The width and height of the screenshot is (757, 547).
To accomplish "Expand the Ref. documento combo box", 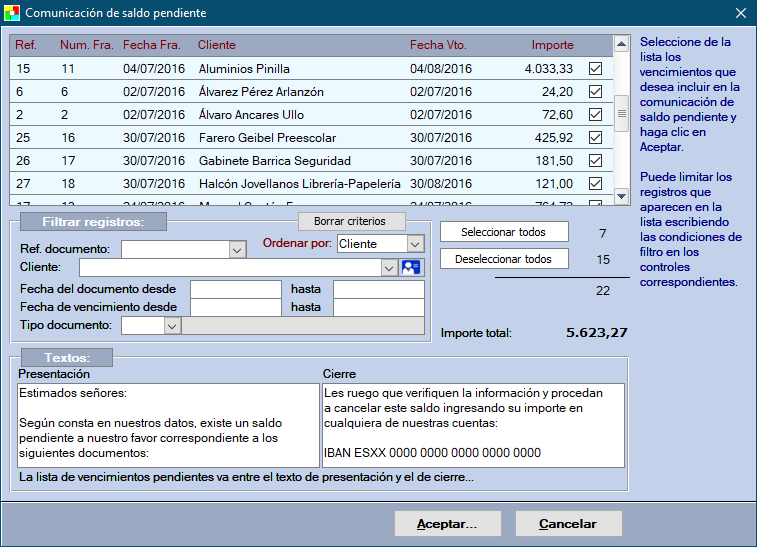I will [x=237, y=250].
